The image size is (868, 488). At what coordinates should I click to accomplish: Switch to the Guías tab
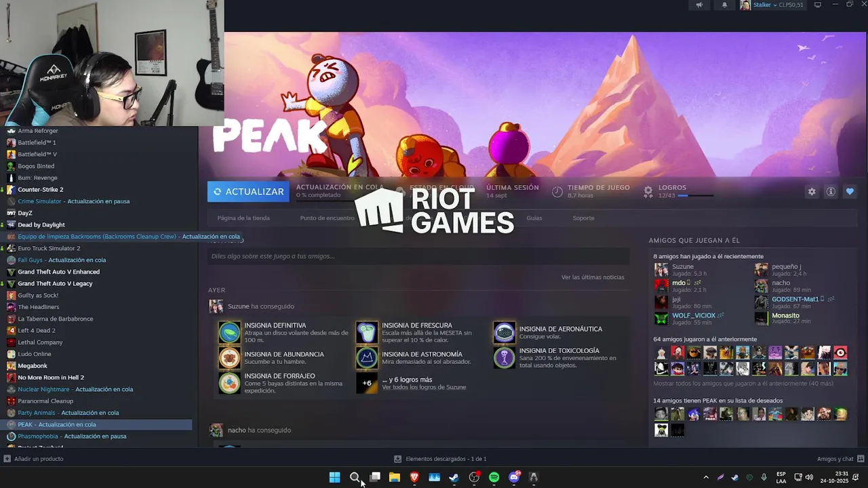(534, 218)
